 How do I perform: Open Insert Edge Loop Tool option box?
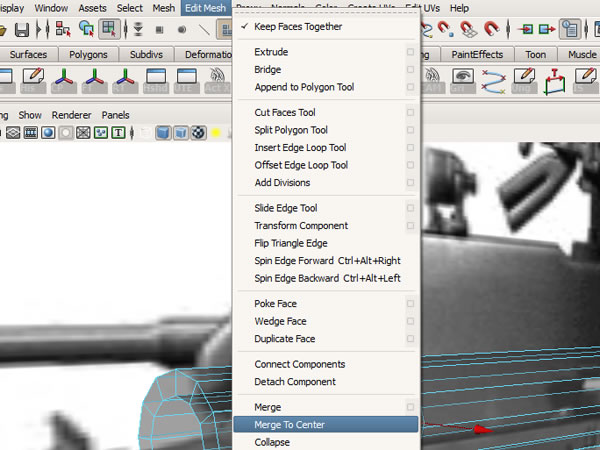(x=410, y=147)
